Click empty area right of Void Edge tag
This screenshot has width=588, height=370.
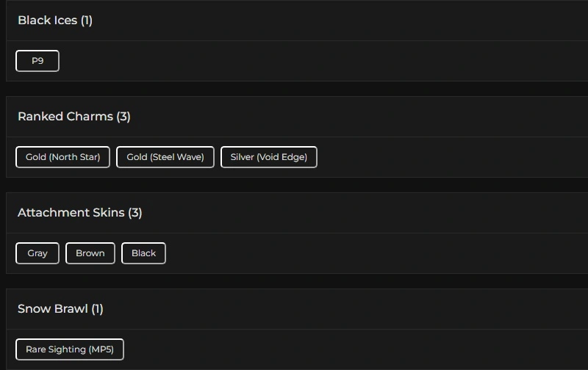[441, 157]
